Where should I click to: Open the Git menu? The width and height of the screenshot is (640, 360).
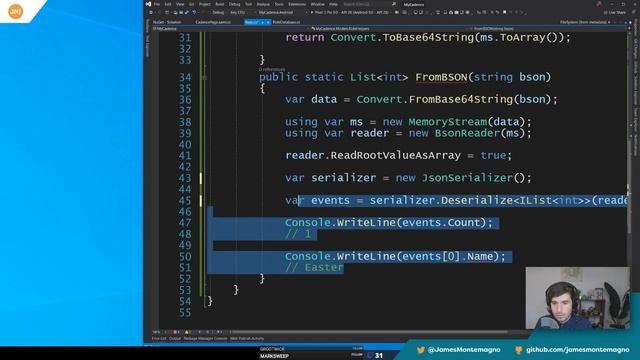[x=191, y=4]
